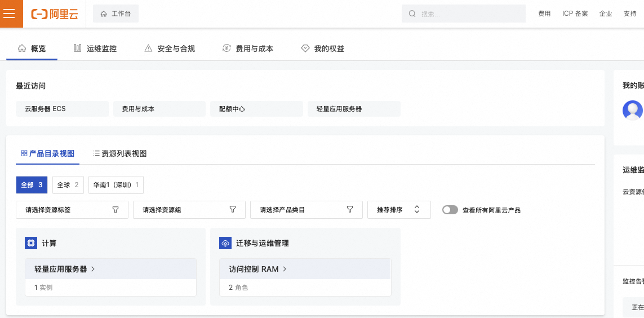Viewport: 644px width, 318px height.
Task: Click the 计算 category chip icon
Action: 31,243
